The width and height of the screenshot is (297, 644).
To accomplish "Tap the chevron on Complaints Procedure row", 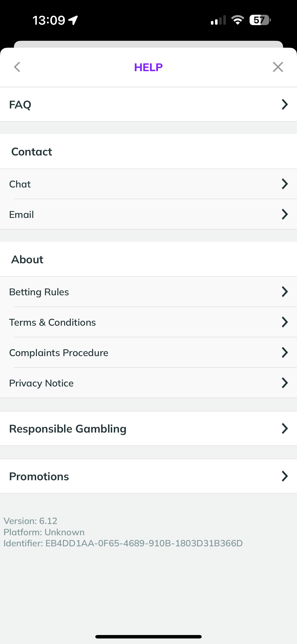I will [x=285, y=352].
